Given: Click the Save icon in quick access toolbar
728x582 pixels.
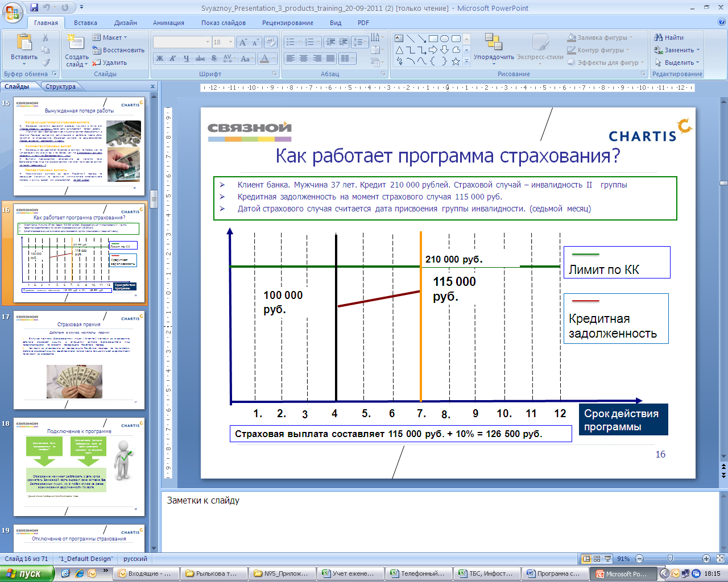Looking at the screenshot, I should click(x=34, y=7).
